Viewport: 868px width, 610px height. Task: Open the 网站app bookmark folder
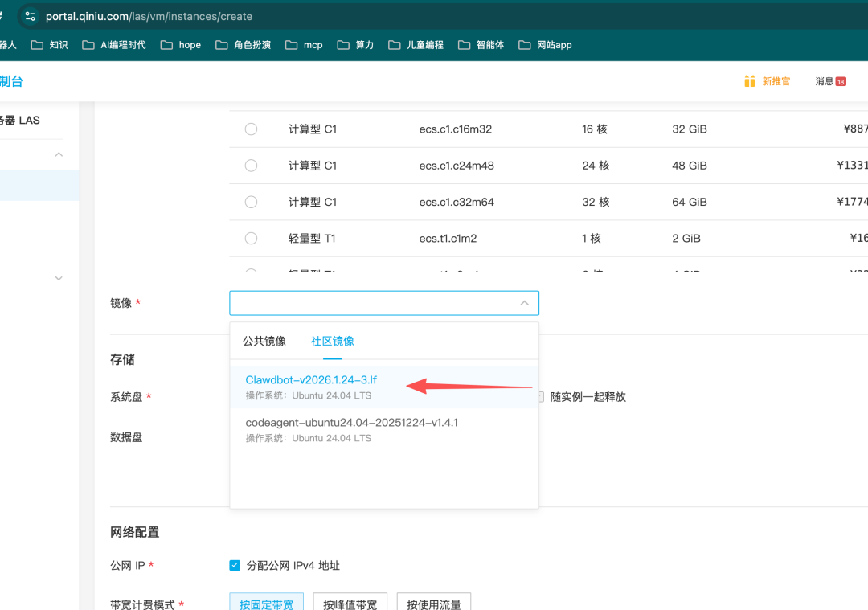(x=545, y=45)
